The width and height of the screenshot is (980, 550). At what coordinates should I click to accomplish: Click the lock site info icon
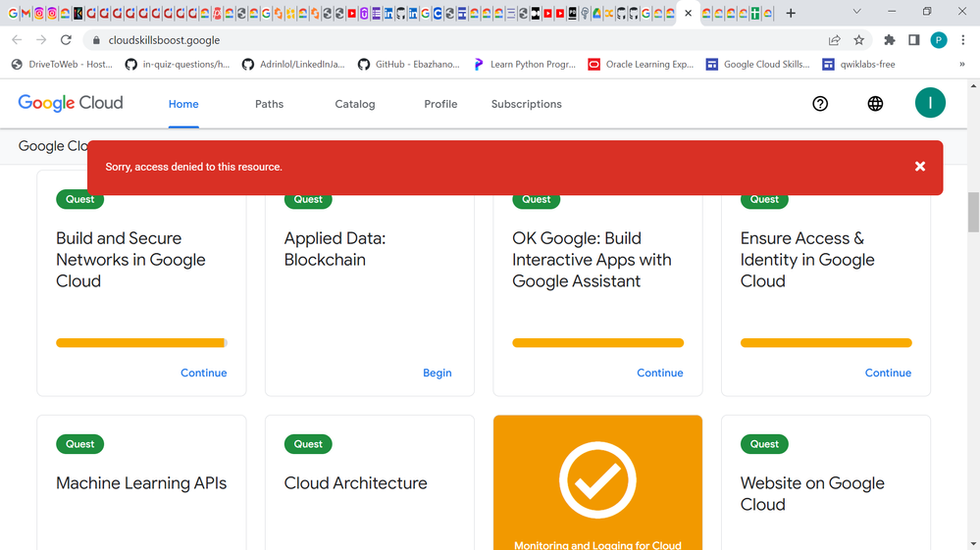pyautogui.click(x=95, y=40)
